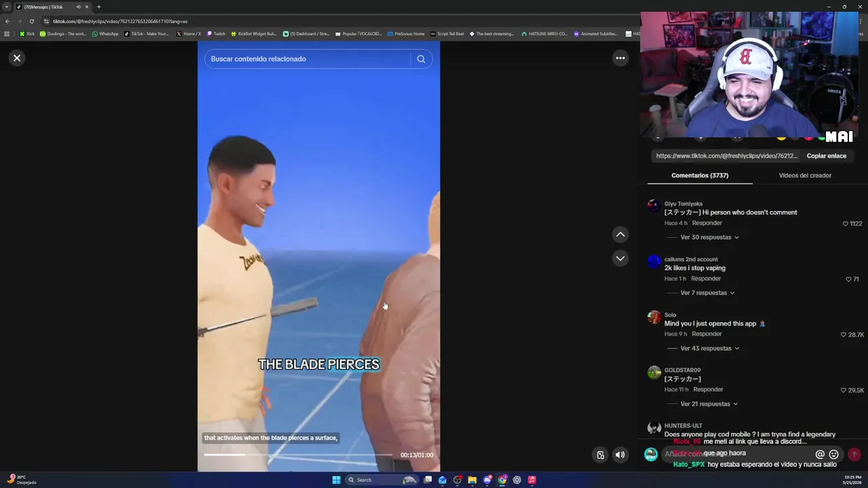Screen dimensions: 868x488
Task: Open Solo's profile avatar
Action: coord(654,317)
